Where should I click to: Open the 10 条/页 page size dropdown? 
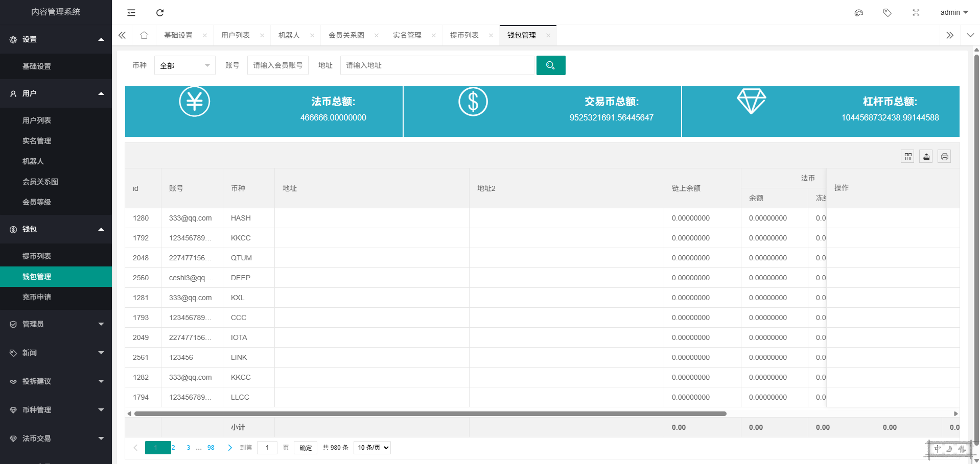373,448
